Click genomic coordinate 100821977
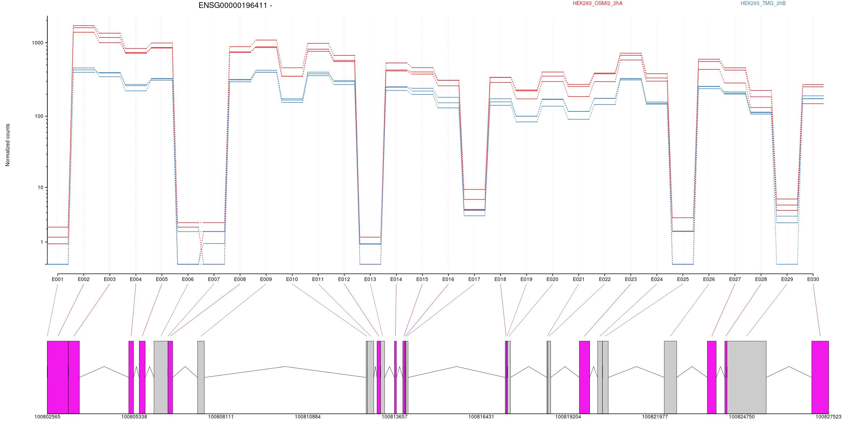Viewport: 868px width, 434px height. [655, 417]
